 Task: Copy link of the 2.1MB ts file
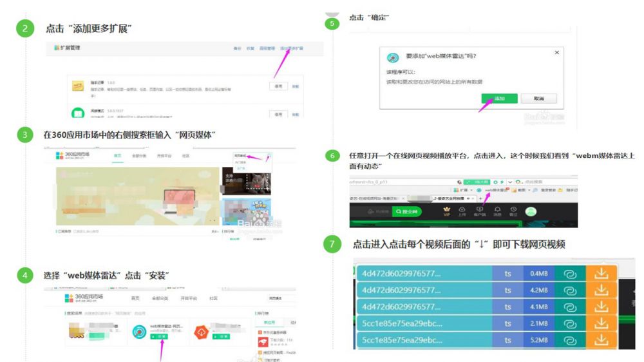569,323
